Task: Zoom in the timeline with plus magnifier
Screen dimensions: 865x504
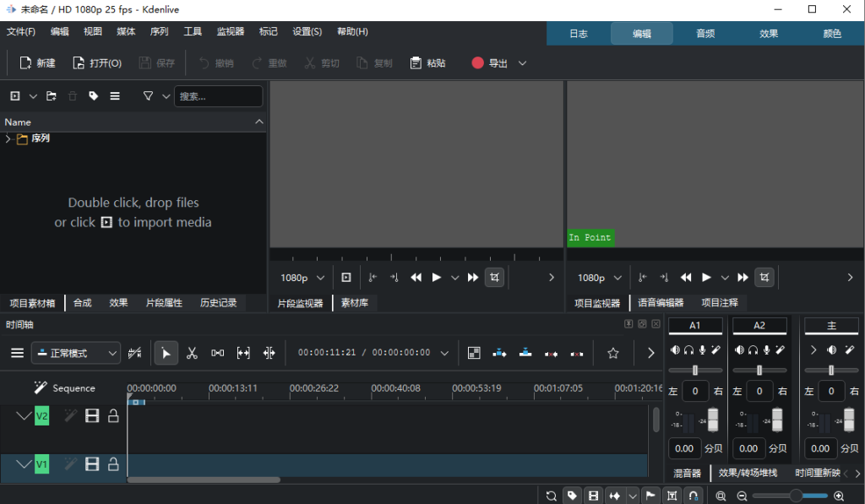Action: tap(839, 496)
